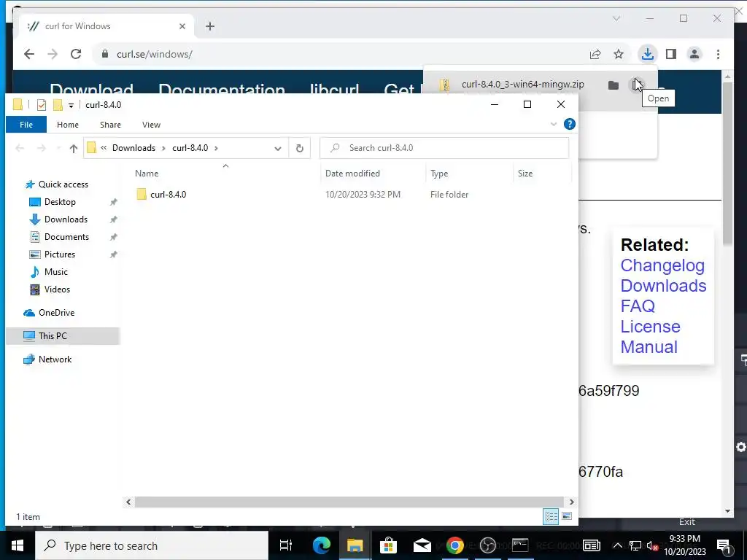Open Mail app from taskbar
Image resolution: width=747 pixels, height=560 pixels.
(422, 545)
